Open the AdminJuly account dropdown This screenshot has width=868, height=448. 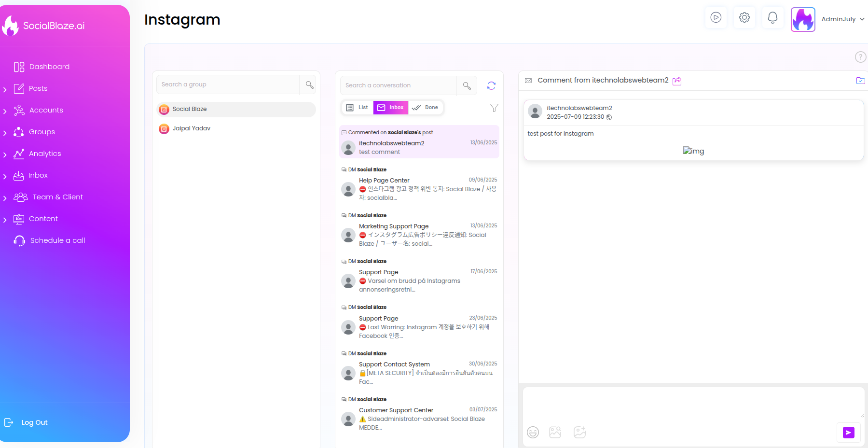click(x=843, y=19)
